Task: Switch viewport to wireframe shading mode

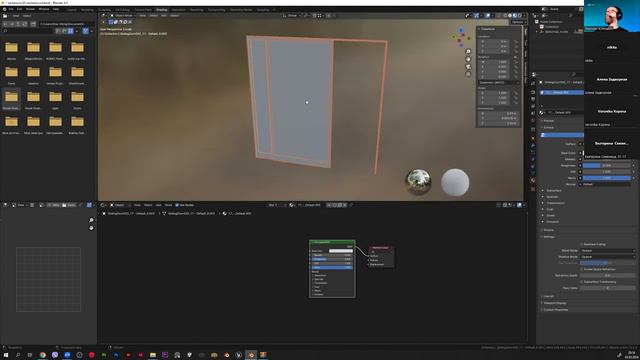Action: [x=504, y=16]
